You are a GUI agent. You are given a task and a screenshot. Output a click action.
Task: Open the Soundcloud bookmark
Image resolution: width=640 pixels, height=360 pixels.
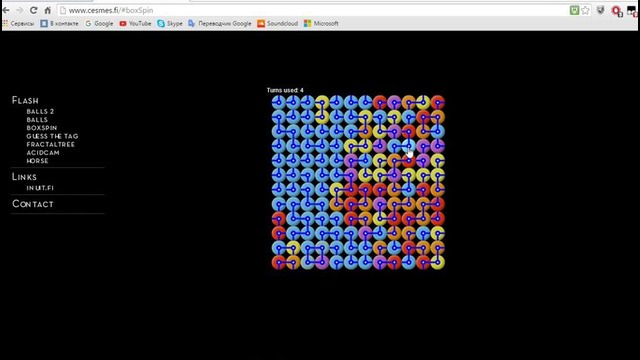(278, 24)
